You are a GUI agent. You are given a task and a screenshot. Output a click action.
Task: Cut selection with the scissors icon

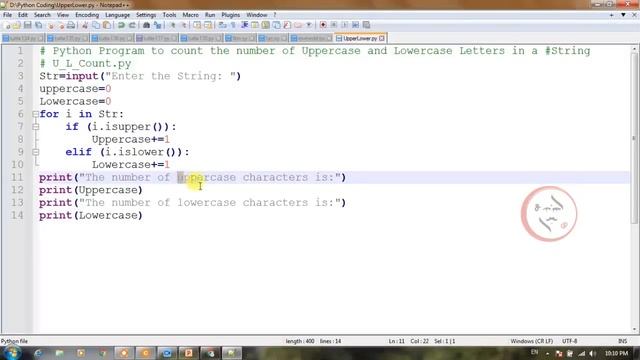pos(85,25)
